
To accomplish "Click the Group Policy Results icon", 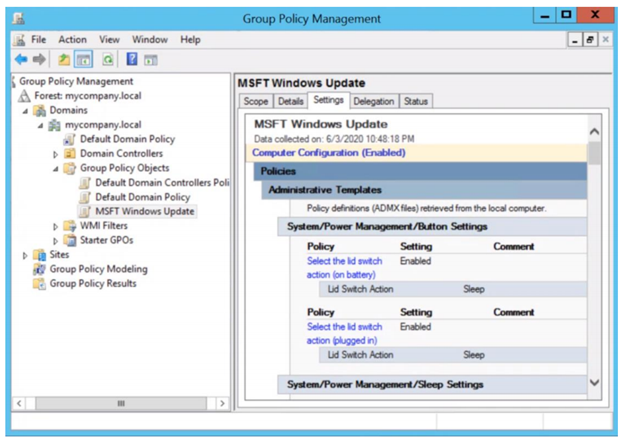I will point(39,284).
